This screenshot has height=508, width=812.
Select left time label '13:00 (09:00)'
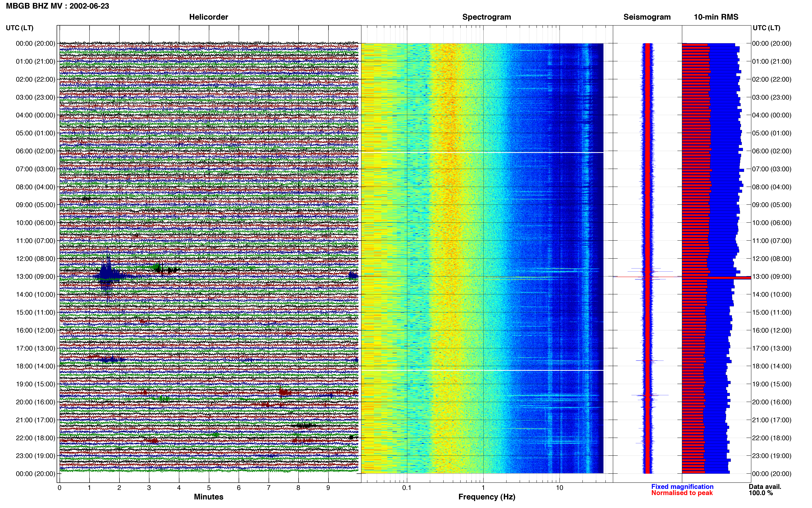coord(36,277)
